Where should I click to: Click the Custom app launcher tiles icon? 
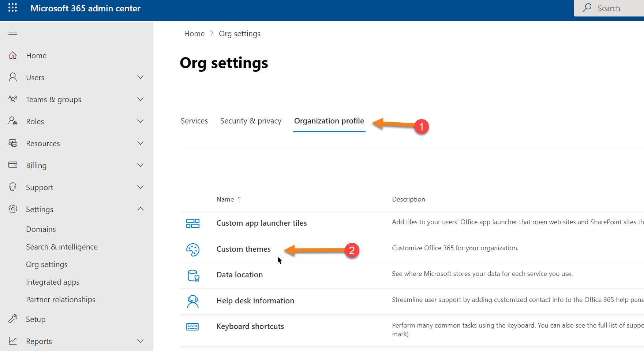194,223
